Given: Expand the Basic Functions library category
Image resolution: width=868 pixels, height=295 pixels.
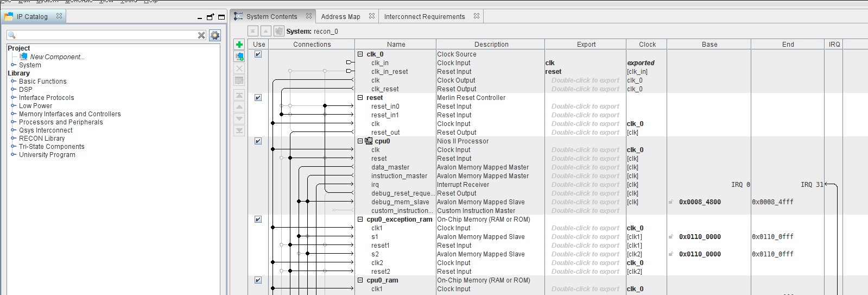Looking at the screenshot, I should [x=14, y=81].
